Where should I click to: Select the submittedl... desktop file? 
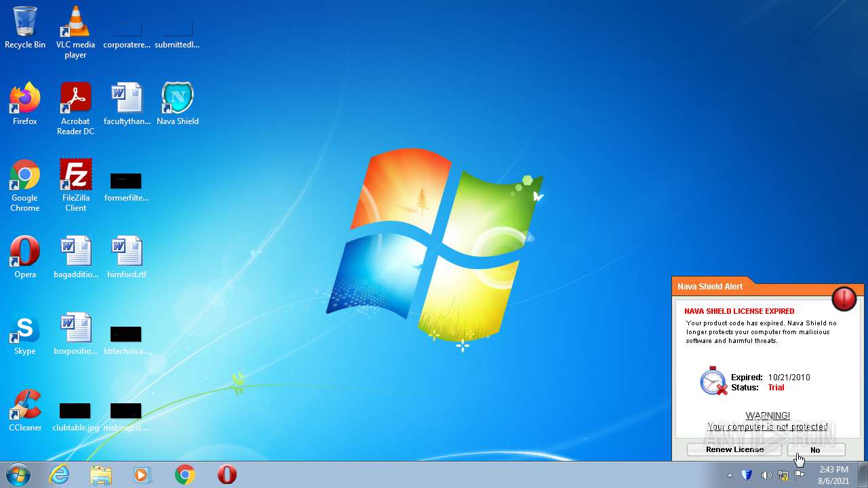pos(177,34)
